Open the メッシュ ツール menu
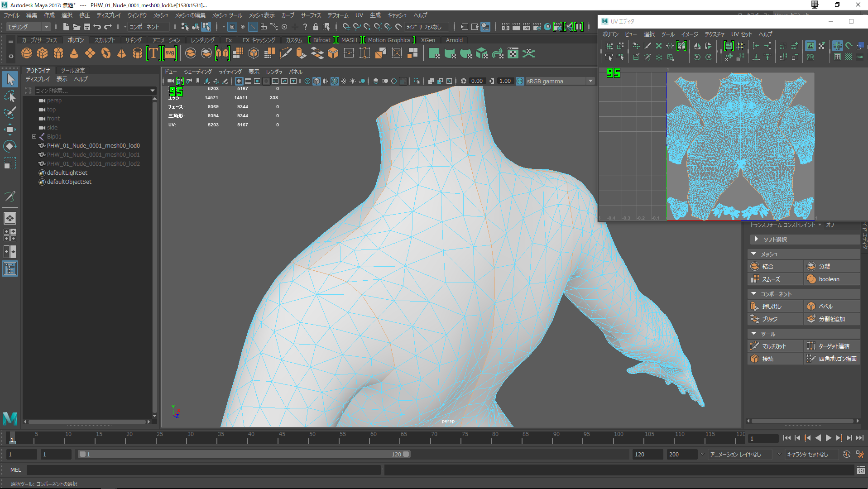This screenshot has width=868, height=489. 227,15
